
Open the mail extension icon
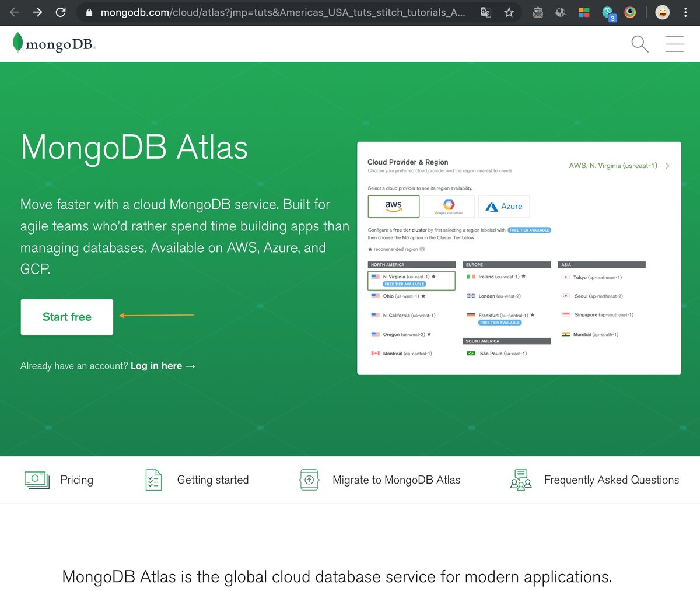(x=538, y=12)
